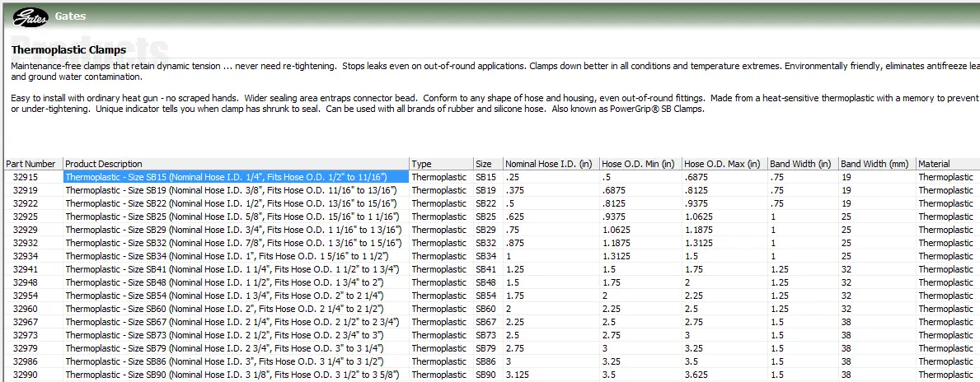
Task: Click Size SB29 product description text
Action: point(234,230)
